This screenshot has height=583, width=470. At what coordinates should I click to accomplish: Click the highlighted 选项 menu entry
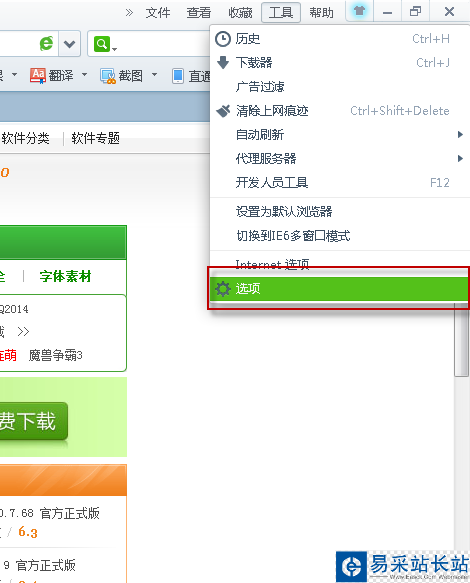pos(339,289)
